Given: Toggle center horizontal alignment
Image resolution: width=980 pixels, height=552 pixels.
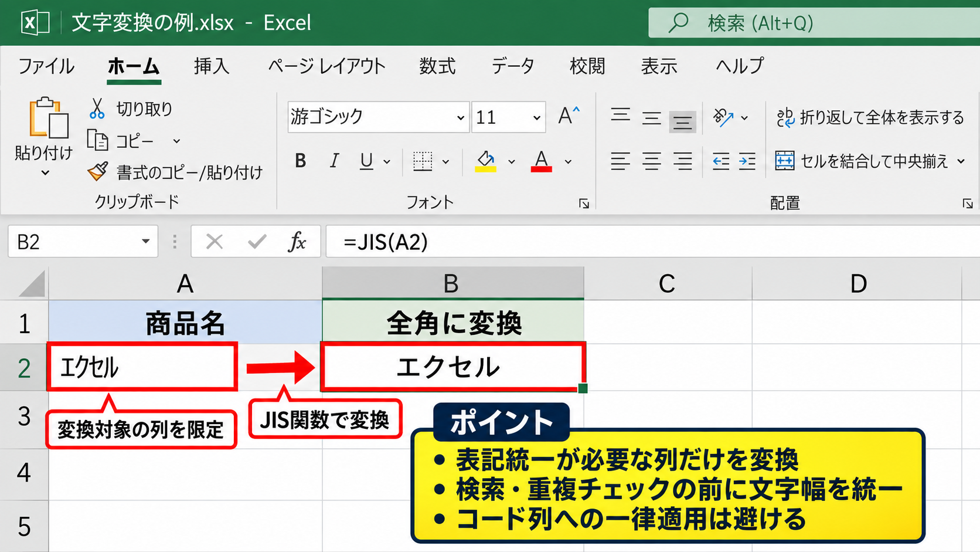Looking at the screenshot, I should [651, 161].
